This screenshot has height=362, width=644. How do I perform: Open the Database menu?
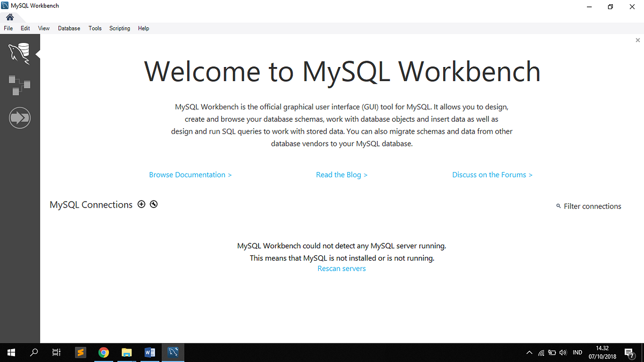[x=69, y=28]
